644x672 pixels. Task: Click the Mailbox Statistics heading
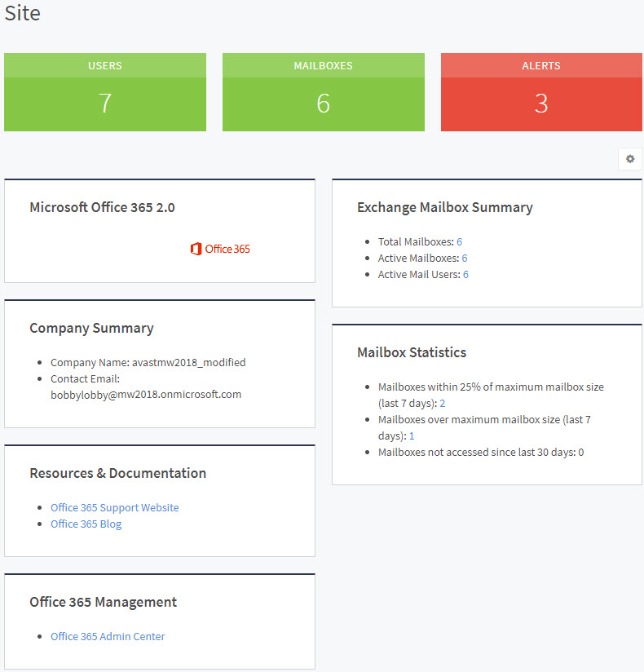[x=412, y=352]
